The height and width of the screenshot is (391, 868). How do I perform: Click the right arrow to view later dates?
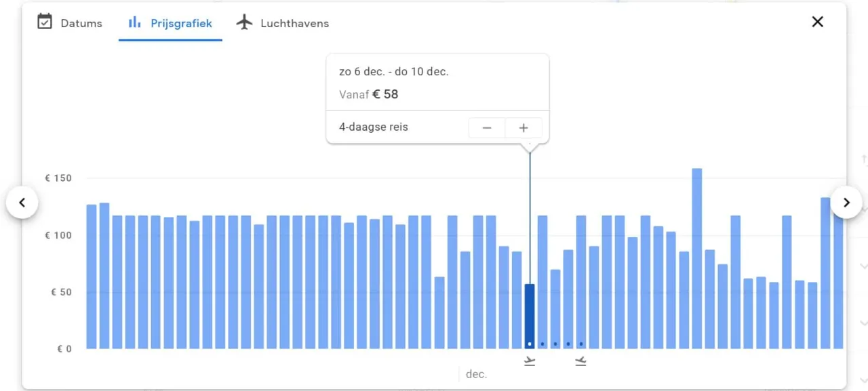[846, 202]
